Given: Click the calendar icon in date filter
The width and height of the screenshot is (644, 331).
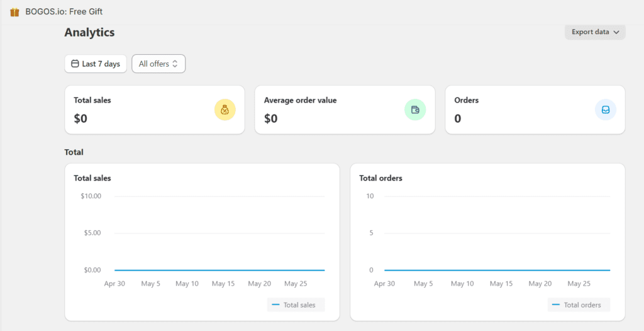Looking at the screenshot, I should pyautogui.click(x=75, y=64).
